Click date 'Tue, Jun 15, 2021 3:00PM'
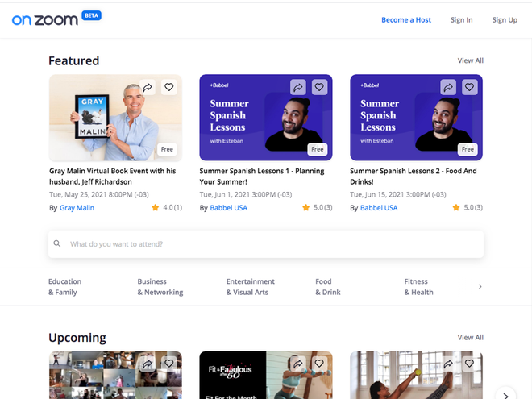 tap(398, 195)
